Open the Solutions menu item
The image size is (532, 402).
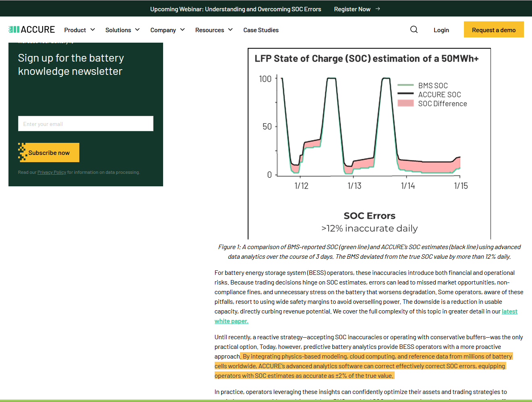(118, 30)
